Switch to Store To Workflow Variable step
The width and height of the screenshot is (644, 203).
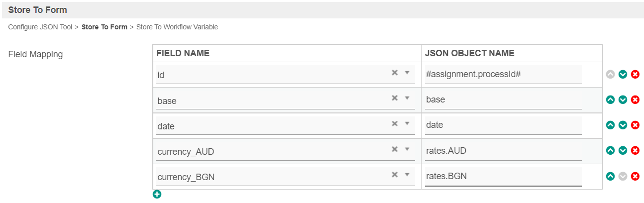tap(178, 27)
